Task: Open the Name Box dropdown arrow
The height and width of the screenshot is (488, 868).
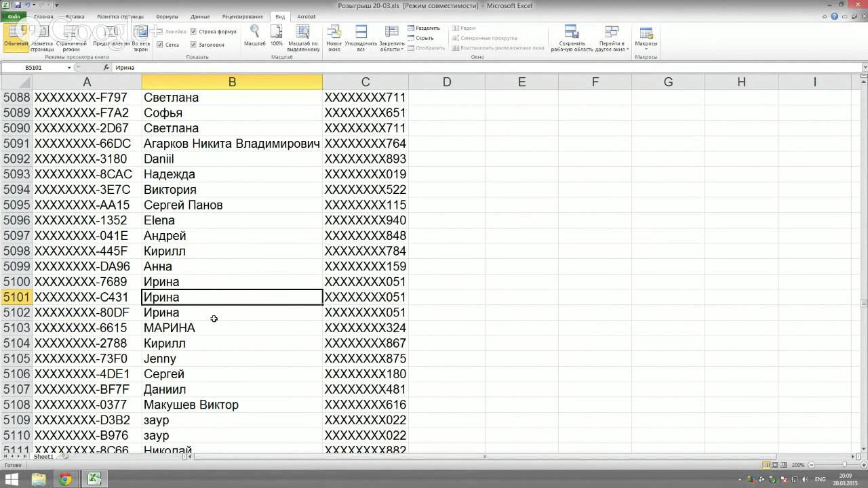Action: coord(68,68)
